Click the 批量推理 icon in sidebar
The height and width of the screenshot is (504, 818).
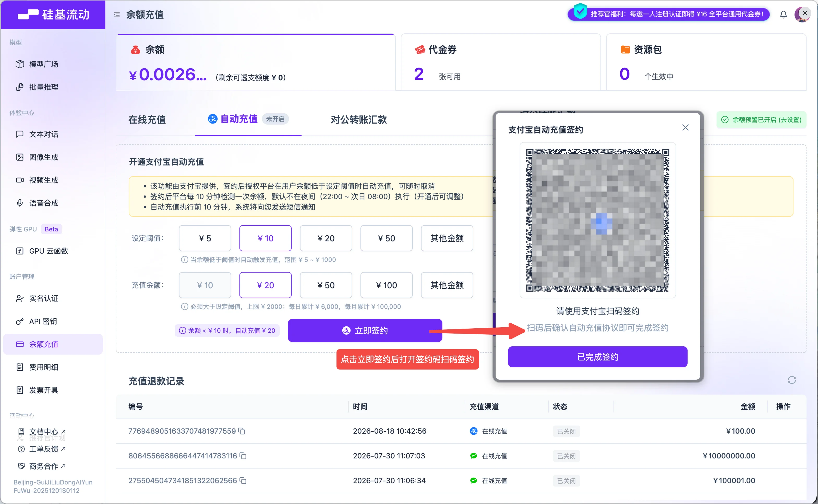pyautogui.click(x=20, y=87)
